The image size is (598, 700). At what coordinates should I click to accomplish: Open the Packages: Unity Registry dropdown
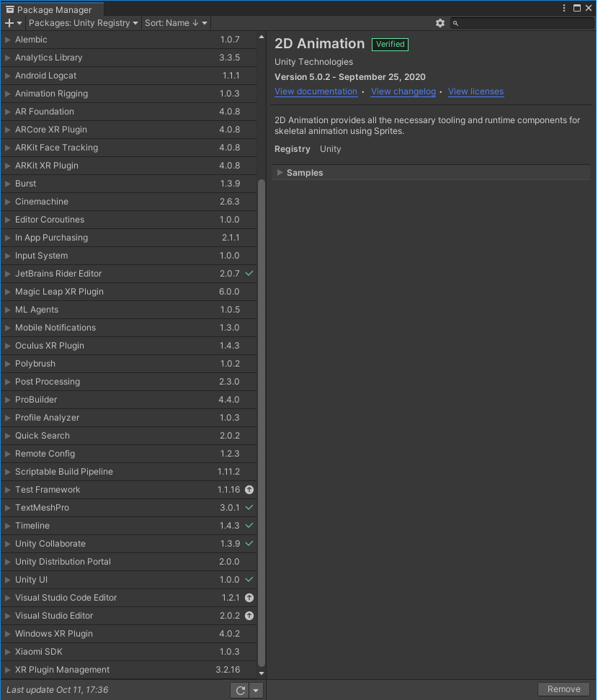tap(83, 23)
